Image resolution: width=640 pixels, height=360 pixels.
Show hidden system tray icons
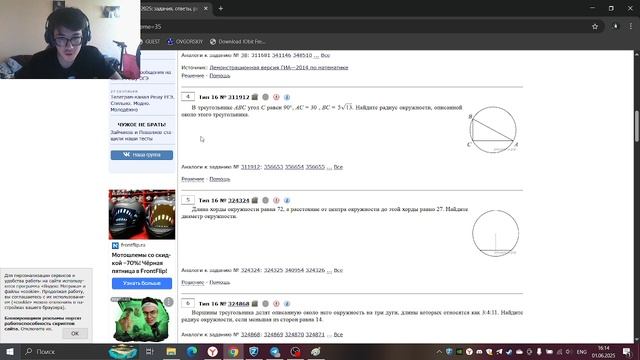[439, 351]
